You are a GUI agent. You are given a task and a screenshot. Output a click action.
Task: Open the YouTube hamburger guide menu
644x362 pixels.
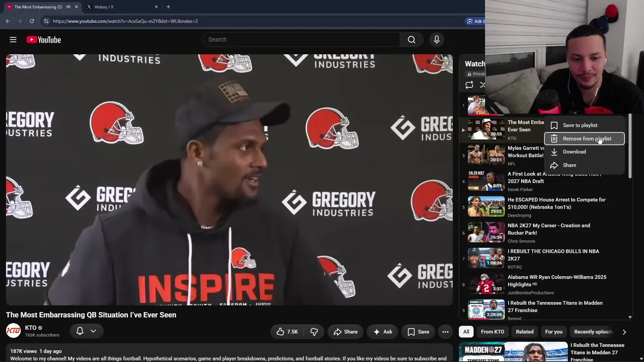point(13,40)
